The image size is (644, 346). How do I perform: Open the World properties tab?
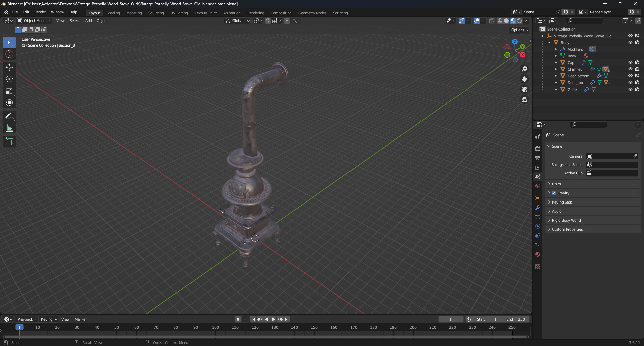tap(538, 186)
